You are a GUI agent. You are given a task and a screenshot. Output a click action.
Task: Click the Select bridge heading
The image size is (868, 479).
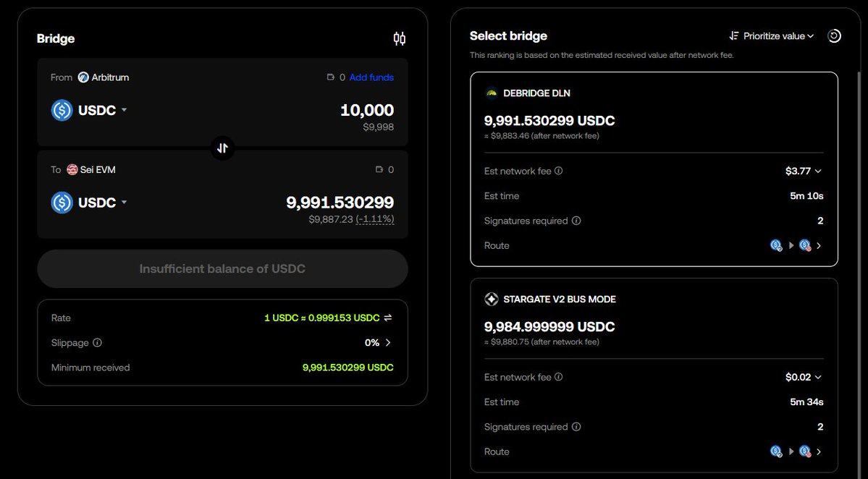508,36
